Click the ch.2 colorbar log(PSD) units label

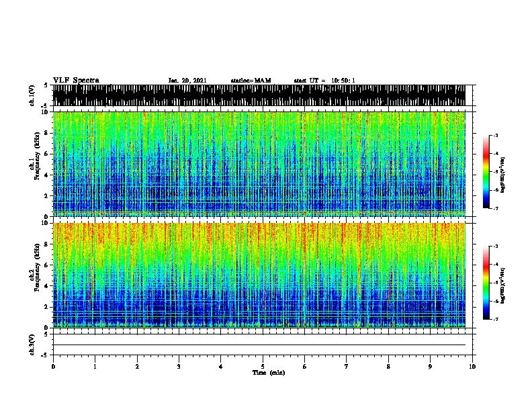point(503,285)
